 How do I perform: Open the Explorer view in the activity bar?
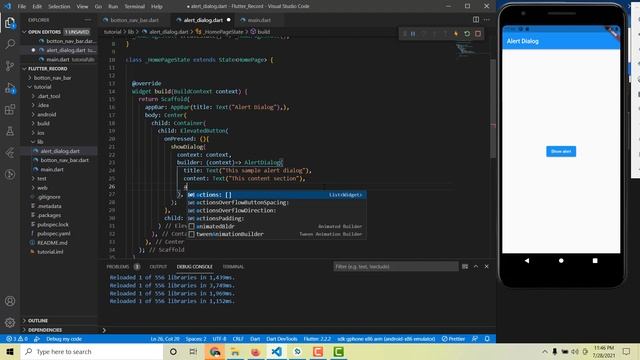10,22
